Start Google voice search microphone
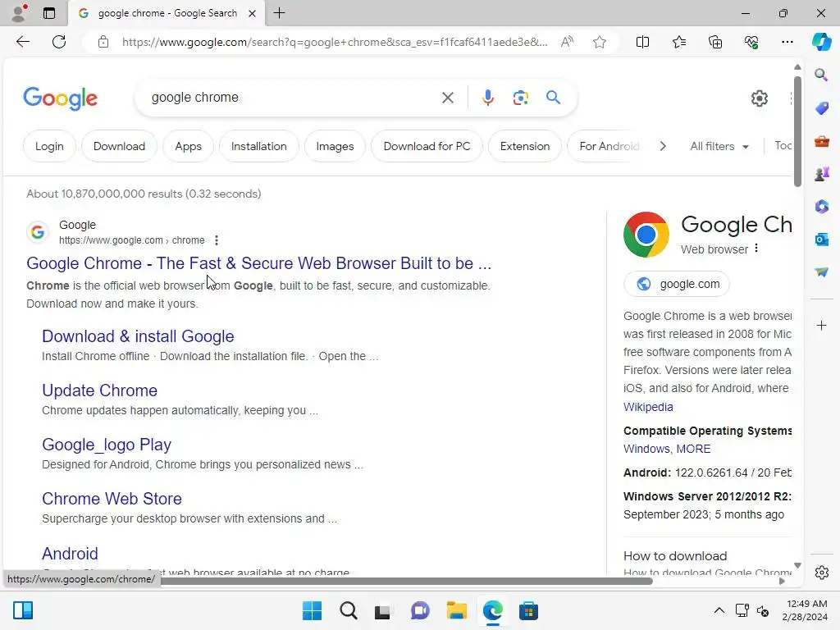 487,98
